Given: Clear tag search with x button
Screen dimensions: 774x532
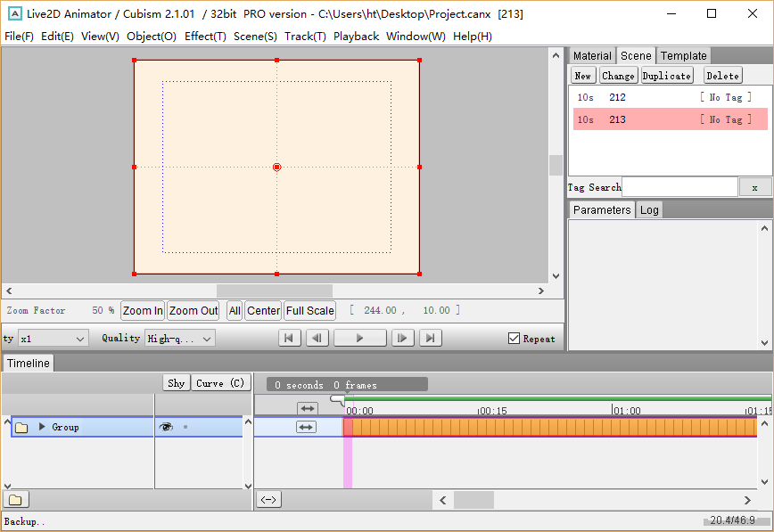Looking at the screenshot, I should click(x=754, y=187).
